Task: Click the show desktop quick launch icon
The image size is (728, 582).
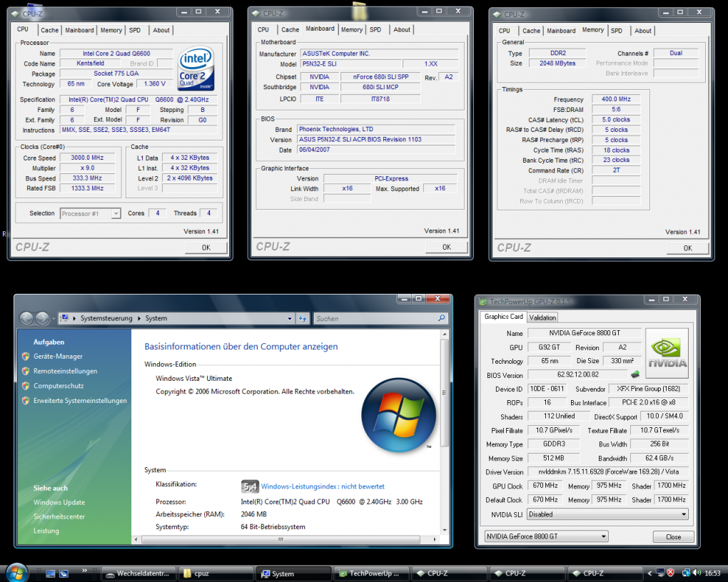Action: (51, 573)
